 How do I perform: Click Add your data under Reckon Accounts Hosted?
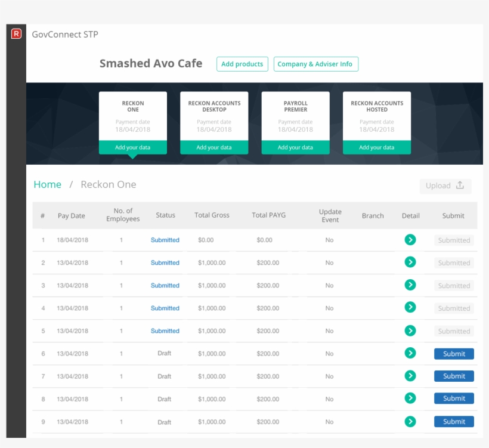[377, 147]
